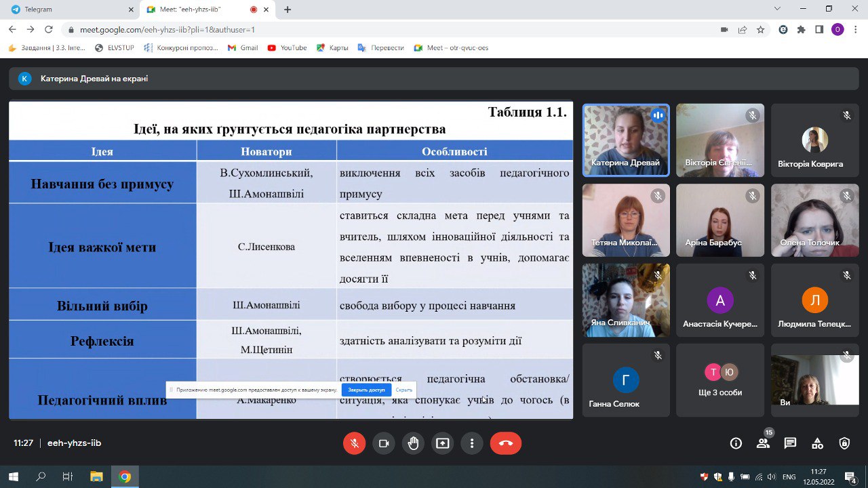Viewport: 868px width, 488px height.
Task: Raise hand in the meeting
Action: [x=413, y=443]
